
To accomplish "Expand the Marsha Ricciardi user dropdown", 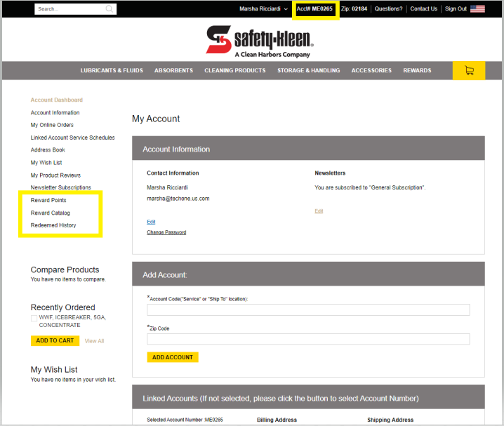I will 263,9.
